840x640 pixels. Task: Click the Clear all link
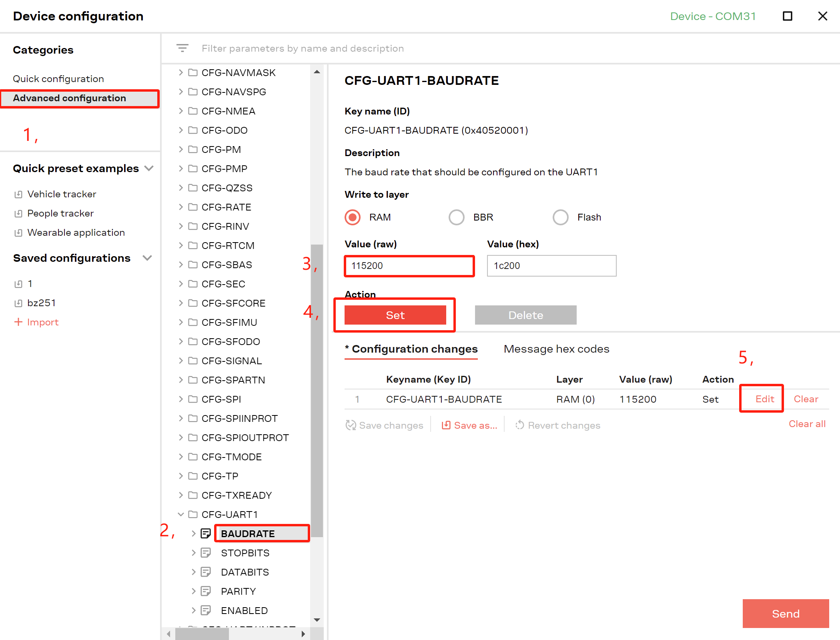(807, 424)
